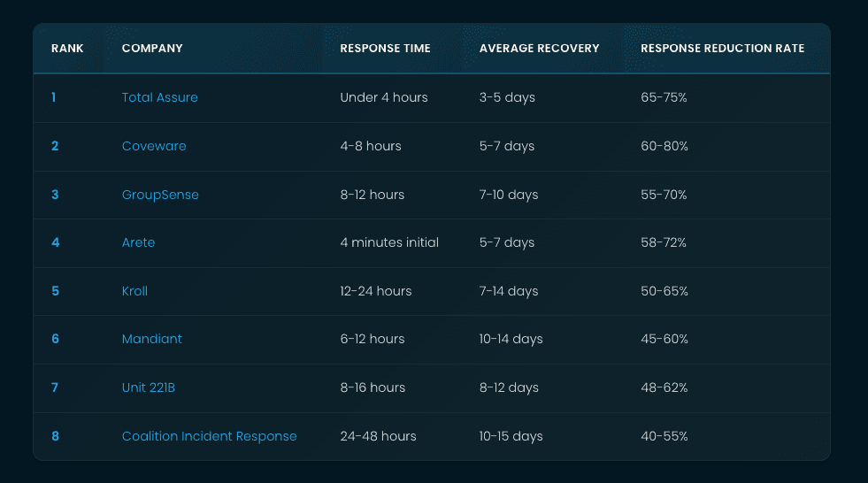Viewport: 868px width, 483px height.
Task: Select the "60-80%" reduction rate
Action: 664,146
